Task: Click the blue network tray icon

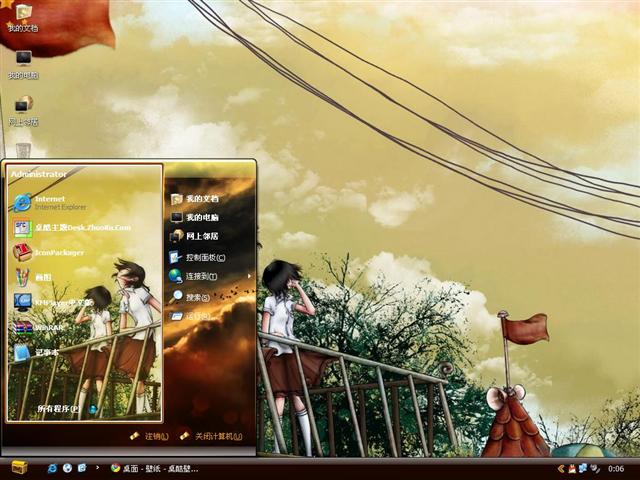Action: (583, 468)
